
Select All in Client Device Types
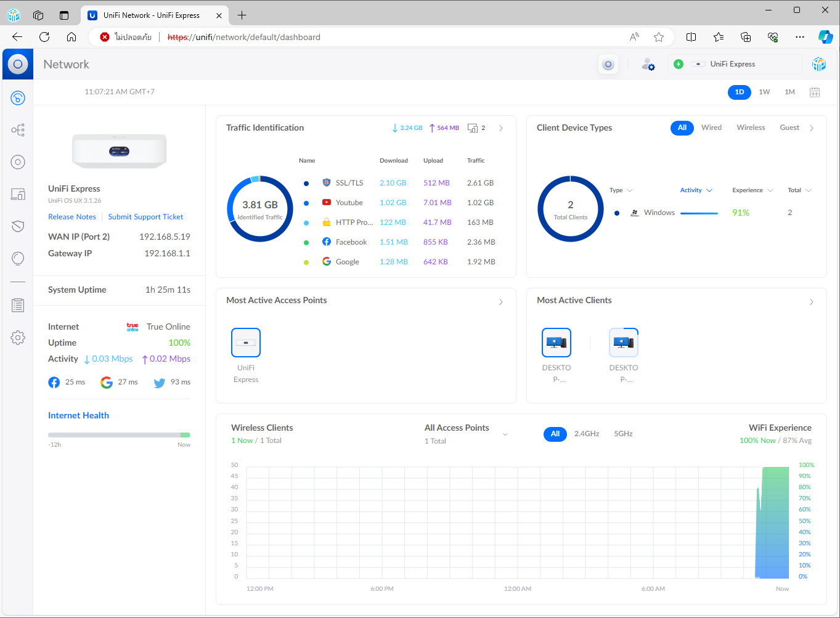(682, 128)
